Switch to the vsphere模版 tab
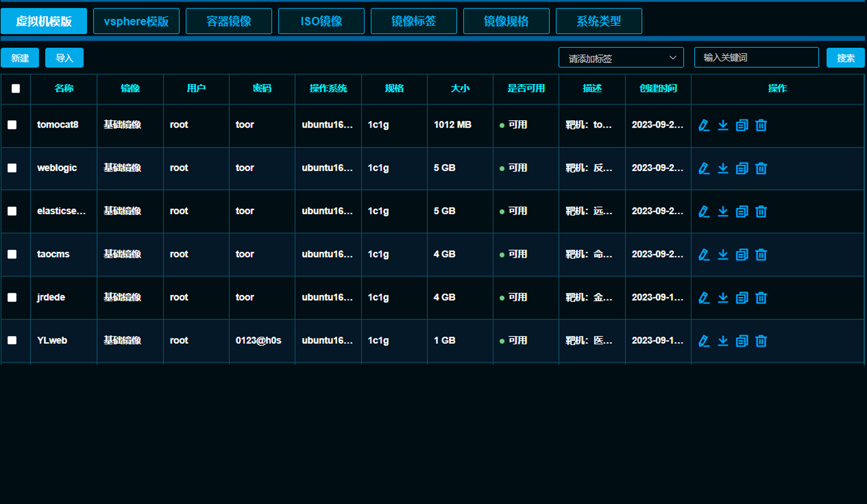 coord(136,21)
